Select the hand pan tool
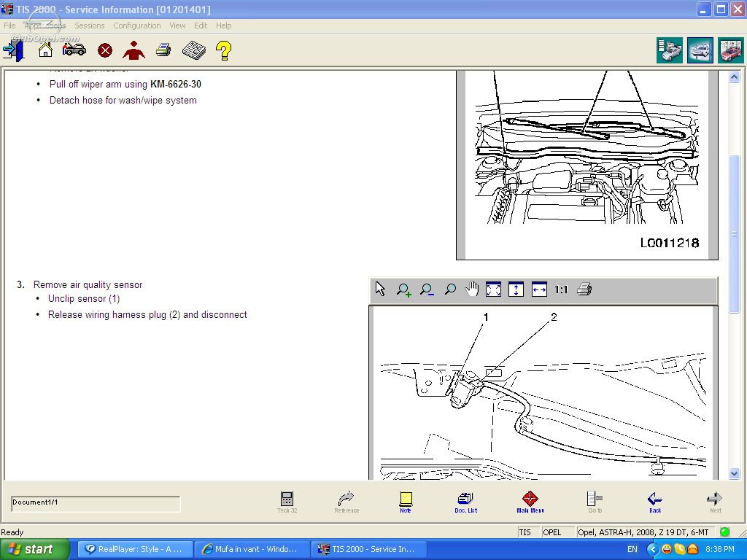Viewport: 747px width, 560px height. (472, 289)
